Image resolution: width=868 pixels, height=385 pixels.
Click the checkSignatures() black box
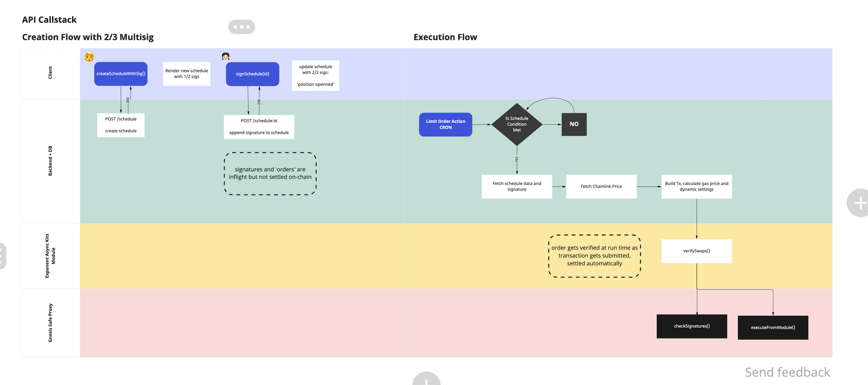[691, 326]
